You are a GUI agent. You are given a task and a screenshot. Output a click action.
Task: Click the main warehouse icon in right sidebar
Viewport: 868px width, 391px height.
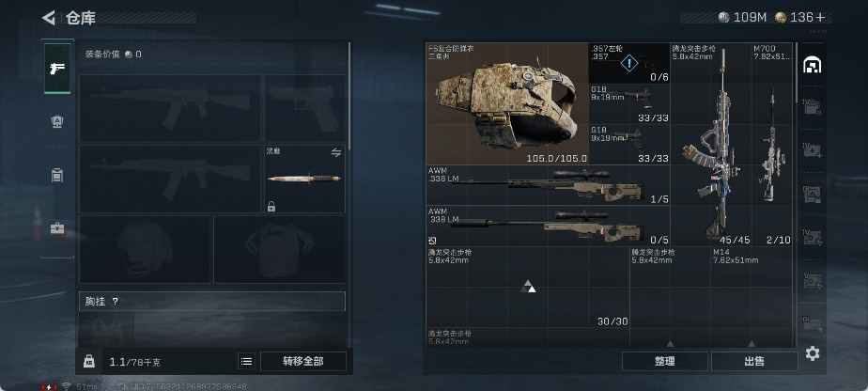pos(812,65)
